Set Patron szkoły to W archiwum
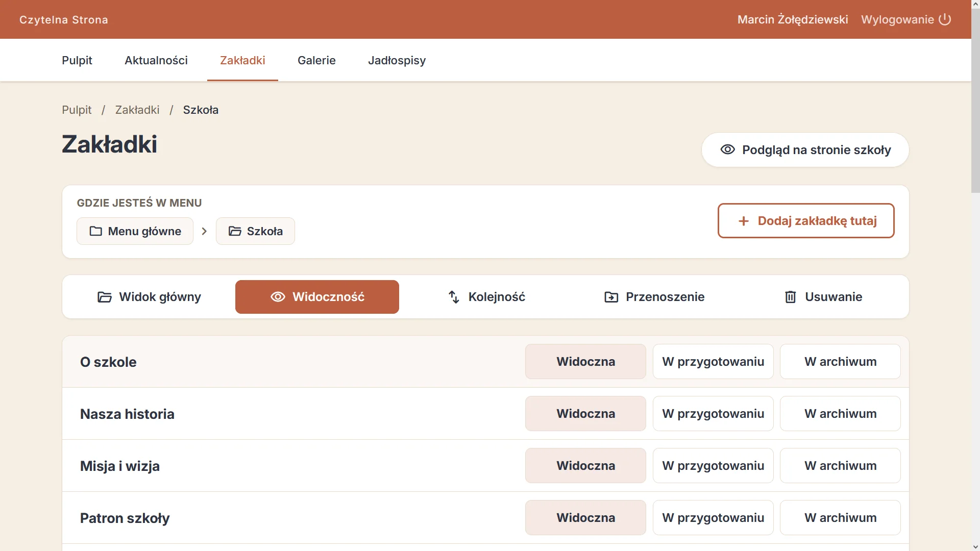980x551 pixels. (x=840, y=518)
